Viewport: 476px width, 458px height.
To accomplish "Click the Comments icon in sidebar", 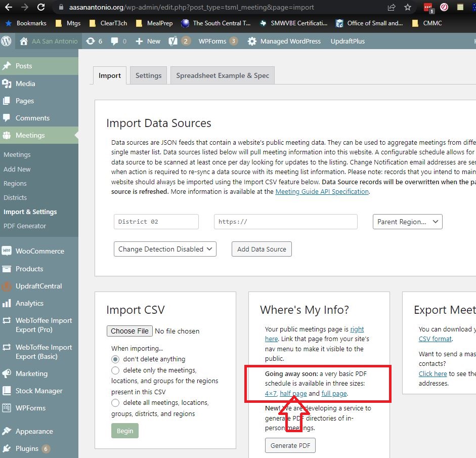I will [x=7, y=118].
